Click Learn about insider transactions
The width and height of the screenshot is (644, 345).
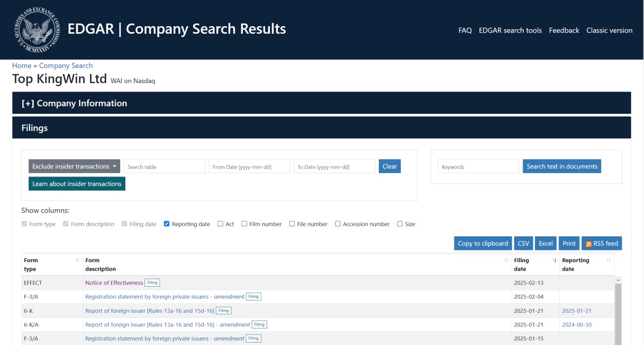coord(77,184)
